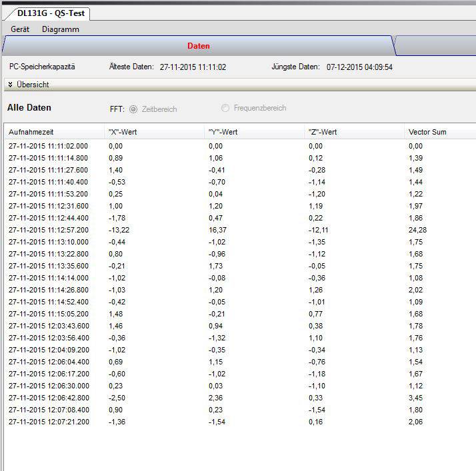This screenshot has height=471, width=476.
Task: Select the last row at 12:07:21.200
Action: pos(48,422)
